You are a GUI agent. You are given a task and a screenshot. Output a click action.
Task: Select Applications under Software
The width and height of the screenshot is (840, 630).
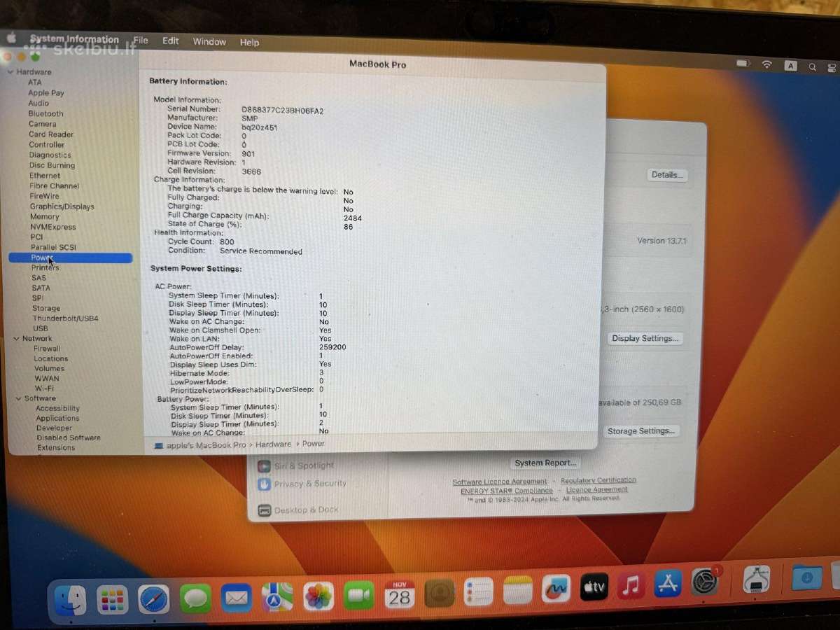point(57,419)
